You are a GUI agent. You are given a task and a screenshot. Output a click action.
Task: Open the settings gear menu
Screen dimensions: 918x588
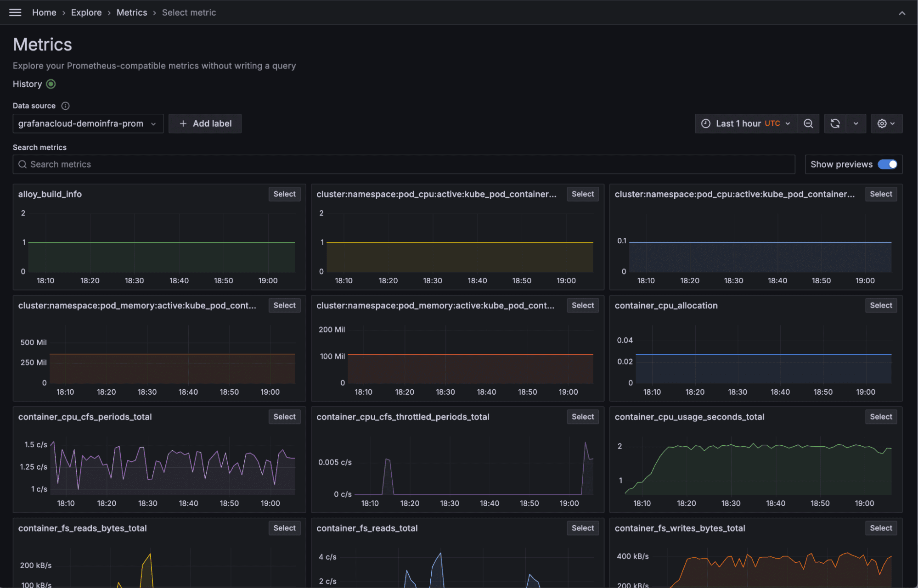[886, 123]
